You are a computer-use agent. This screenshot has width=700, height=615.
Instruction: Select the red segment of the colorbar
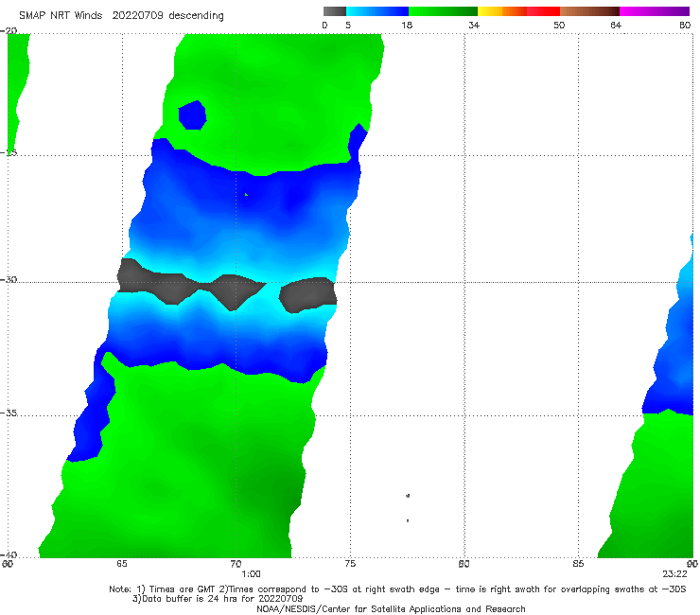[543, 11]
